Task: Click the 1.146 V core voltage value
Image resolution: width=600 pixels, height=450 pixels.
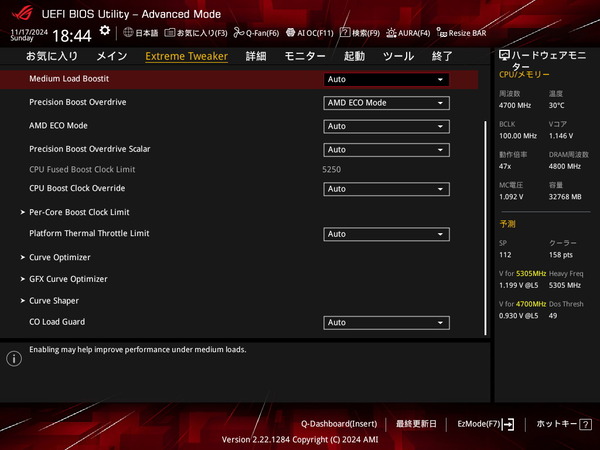Action: point(561,136)
